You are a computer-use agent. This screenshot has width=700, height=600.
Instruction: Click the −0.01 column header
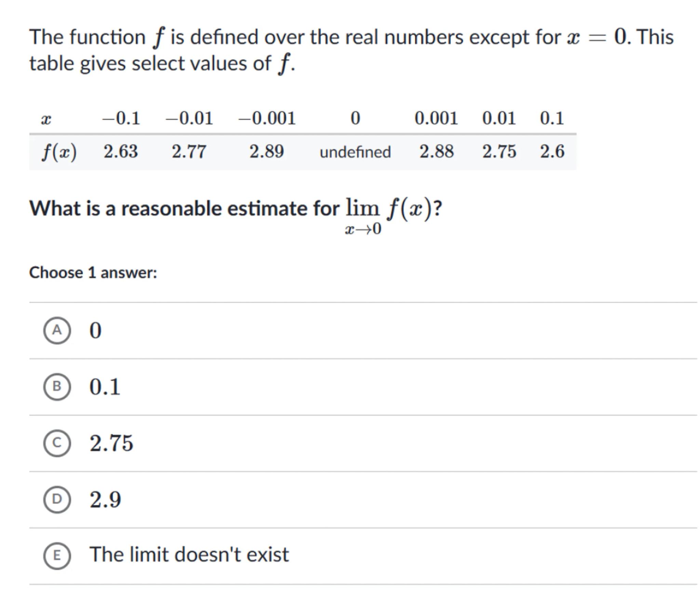[x=189, y=119]
